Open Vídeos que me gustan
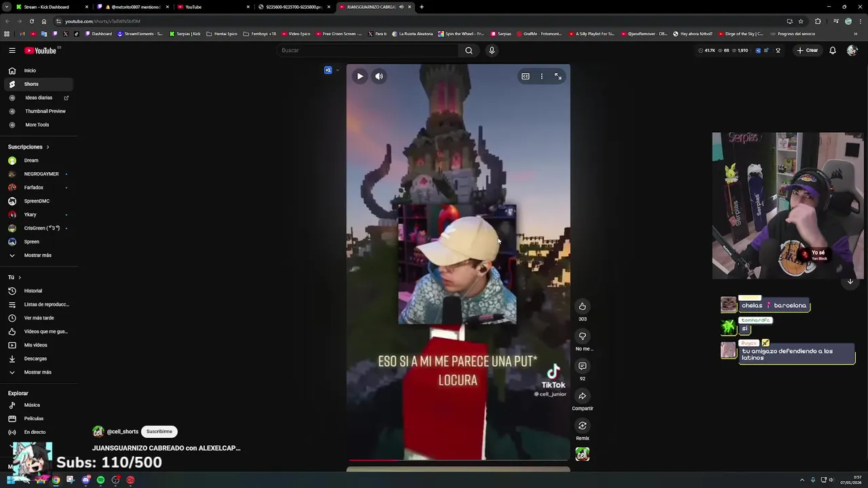Viewport: 868px width, 488px height. (x=38, y=331)
